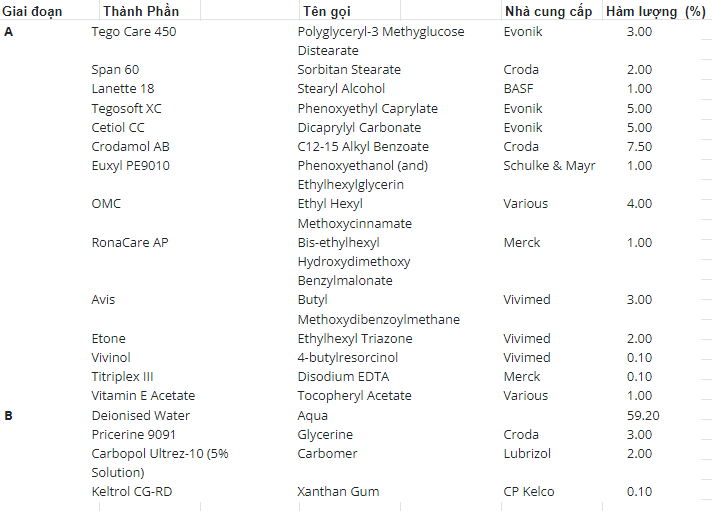Click the "Tên gọi" column header
The height and width of the screenshot is (511, 712).
(329, 11)
